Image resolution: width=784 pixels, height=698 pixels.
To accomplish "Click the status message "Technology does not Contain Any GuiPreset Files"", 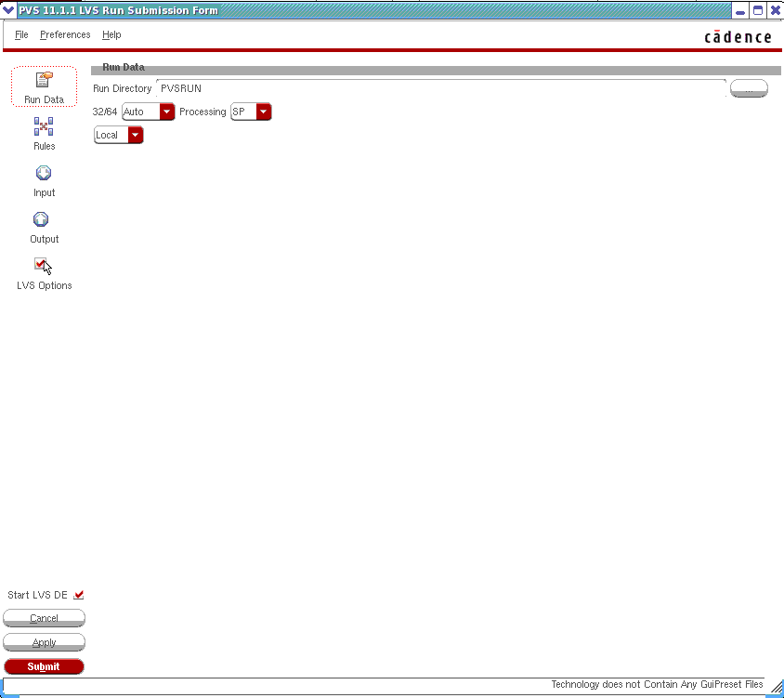I will 657,684.
